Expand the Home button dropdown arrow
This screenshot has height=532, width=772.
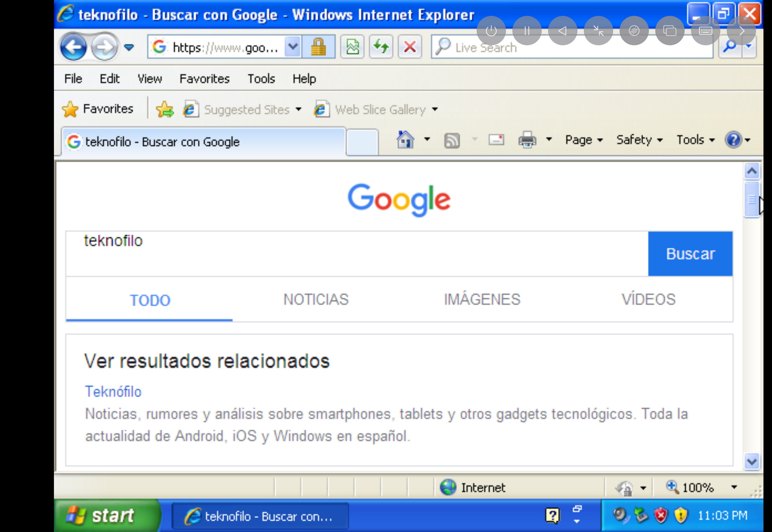coord(427,140)
